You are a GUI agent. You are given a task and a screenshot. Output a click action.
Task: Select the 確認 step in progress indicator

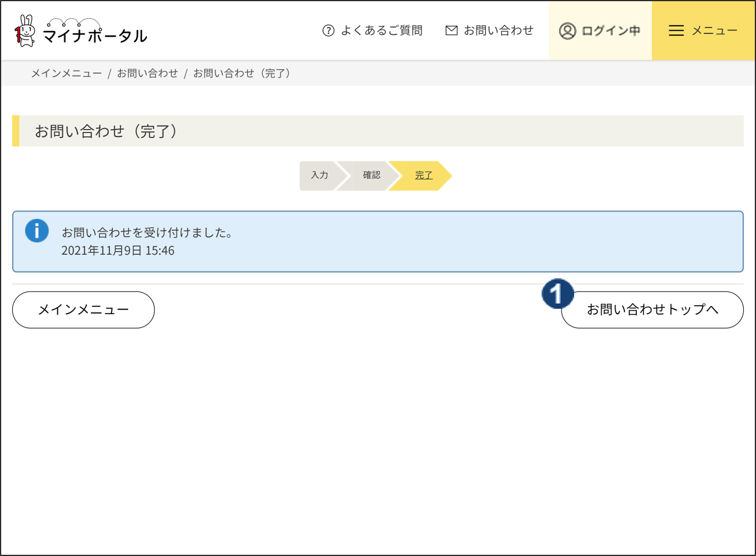point(372,175)
